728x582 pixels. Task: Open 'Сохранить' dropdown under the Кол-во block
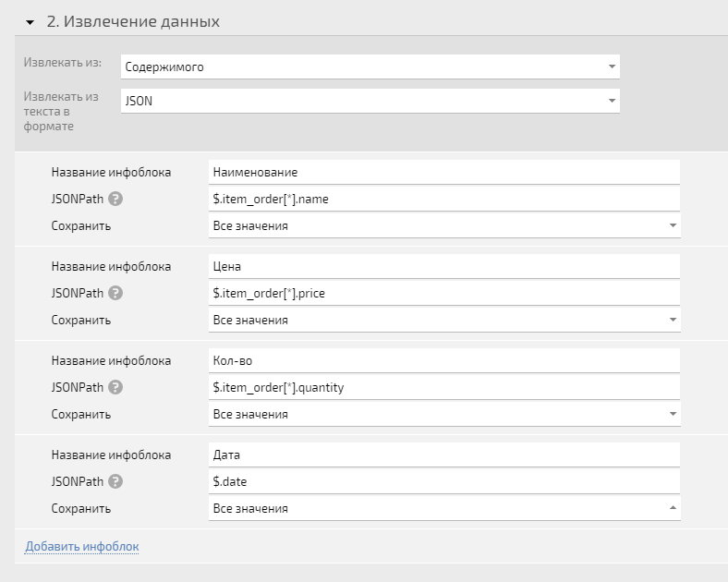[444, 415]
